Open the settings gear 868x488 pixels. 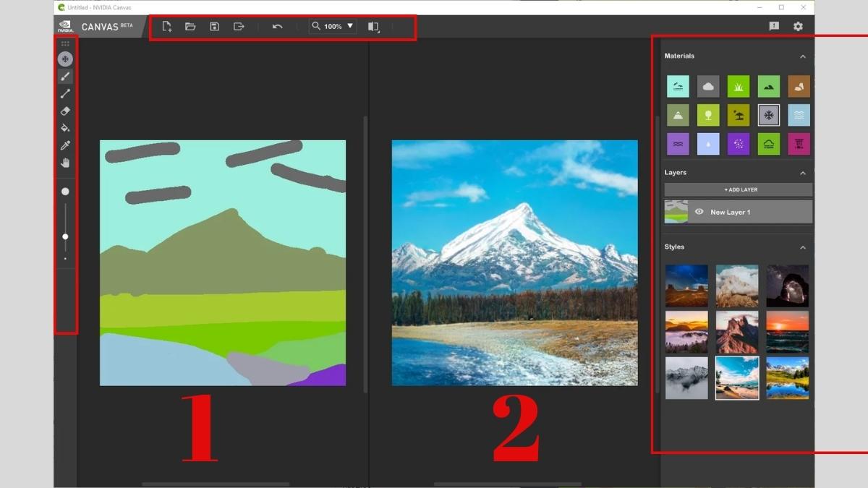coord(798,27)
